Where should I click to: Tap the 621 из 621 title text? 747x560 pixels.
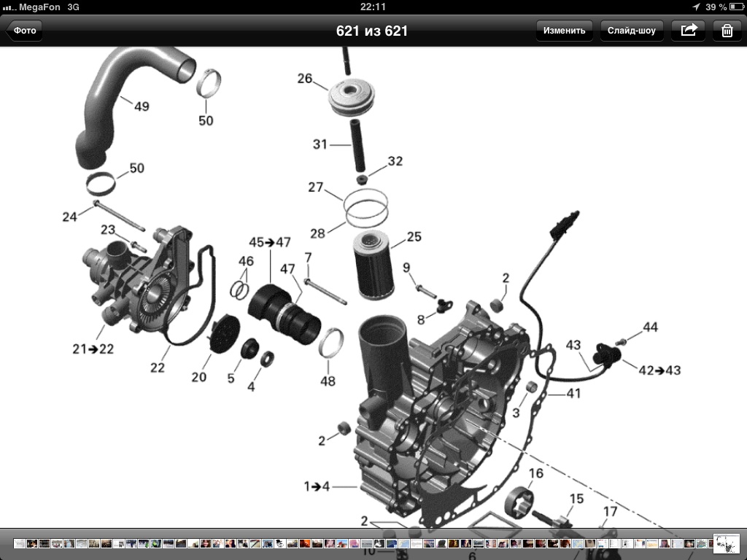pyautogui.click(x=372, y=31)
